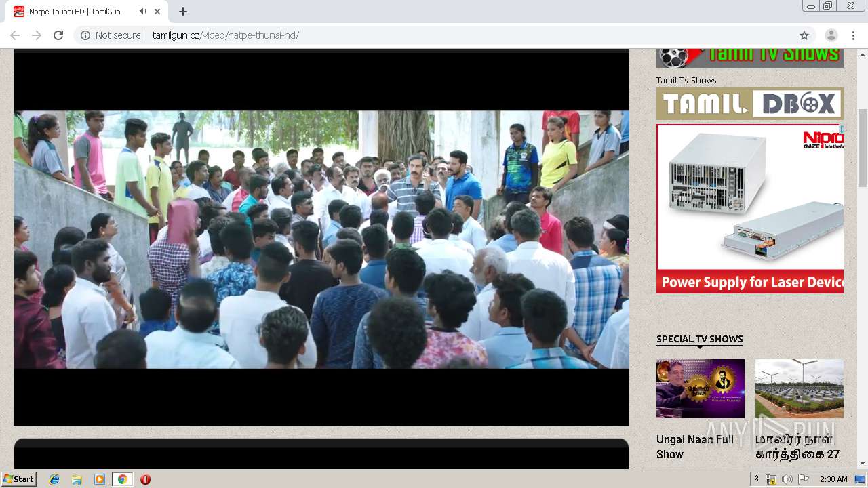Mute the tab via its speaker icon
The image size is (868, 488).
tap(142, 12)
